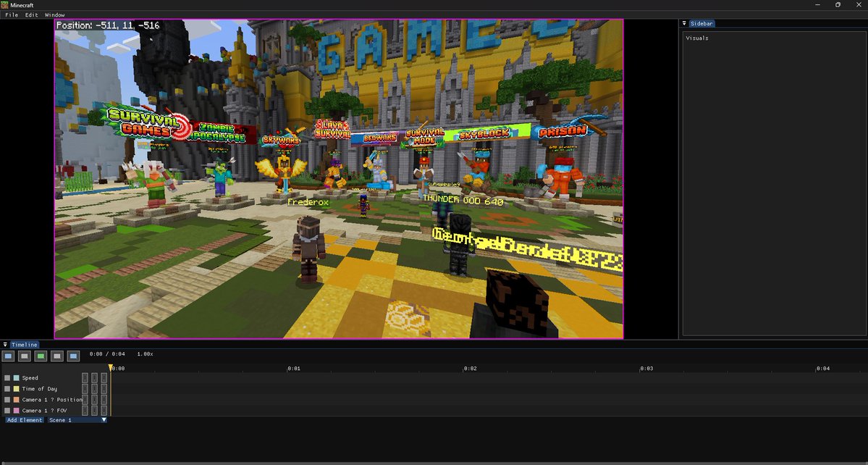This screenshot has height=465, width=868.
Task: Switch to the Timeline tab
Action: [25, 345]
